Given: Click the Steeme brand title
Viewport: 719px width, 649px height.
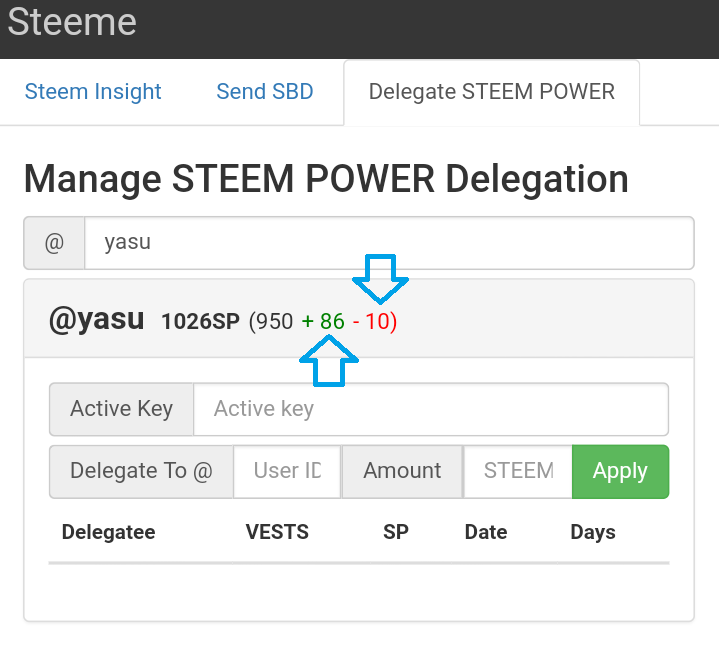Looking at the screenshot, I should click(x=72, y=23).
